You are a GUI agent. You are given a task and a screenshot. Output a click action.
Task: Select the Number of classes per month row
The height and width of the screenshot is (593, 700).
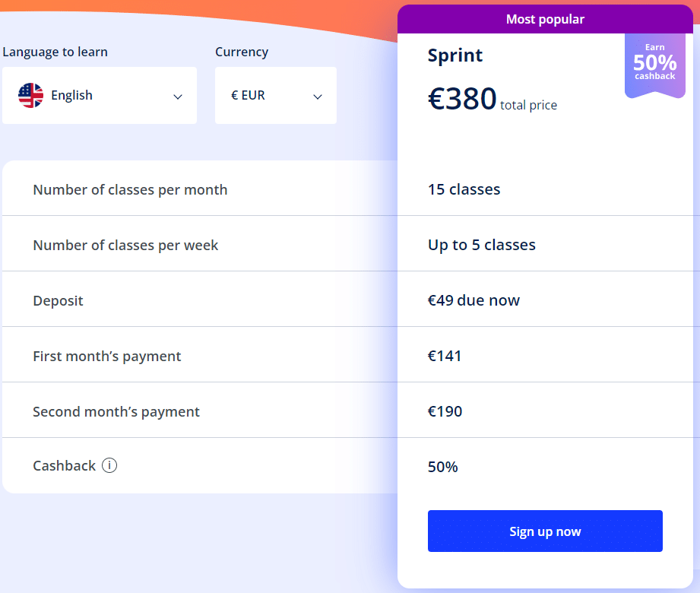tap(348, 189)
